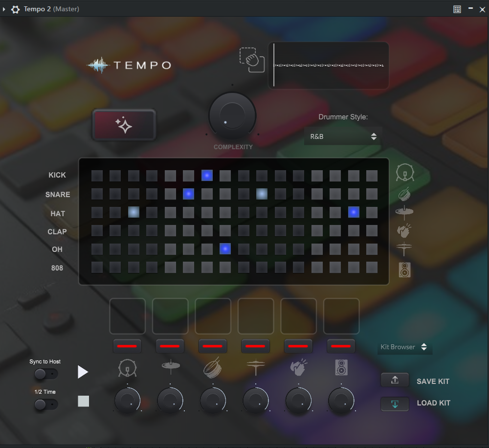The height and width of the screenshot is (448, 489).
Task: Click the sparkle generate pattern button
Action: coord(124,125)
